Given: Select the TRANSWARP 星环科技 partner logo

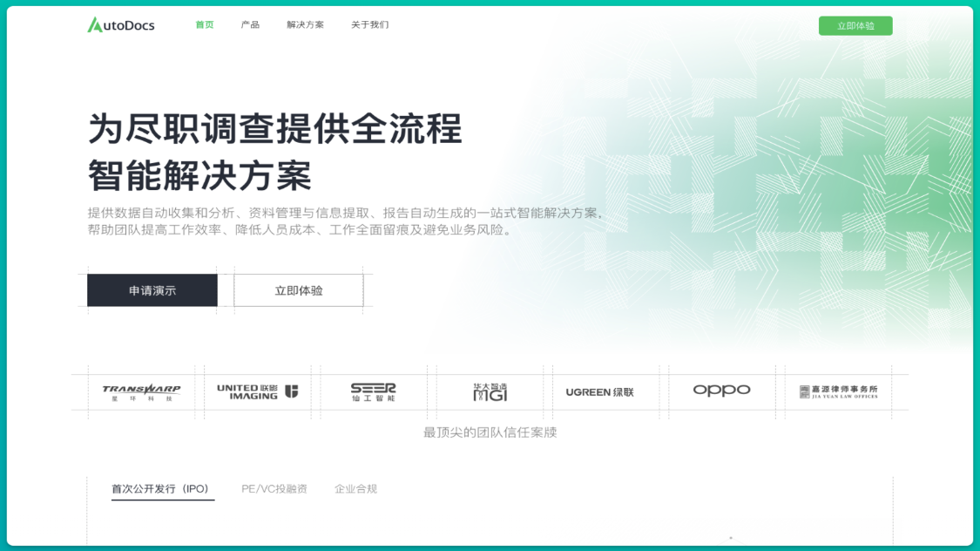Looking at the screenshot, I should coord(143,391).
